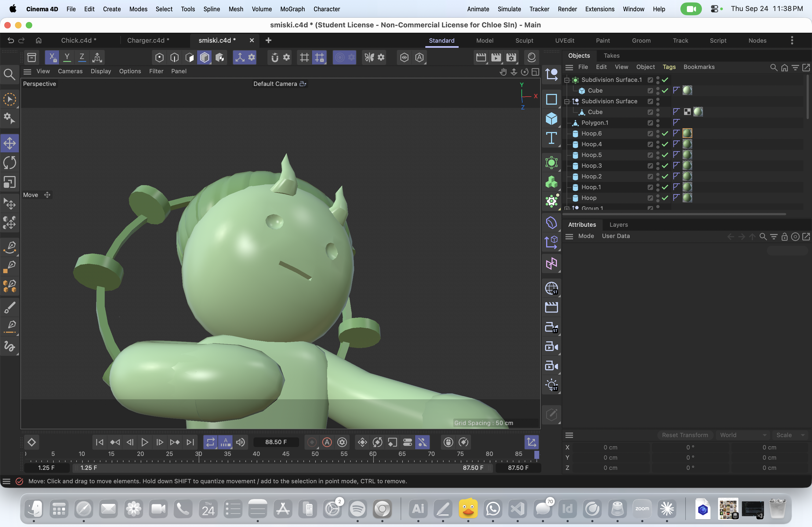Open the MoGraph menu

pyautogui.click(x=292, y=9)
